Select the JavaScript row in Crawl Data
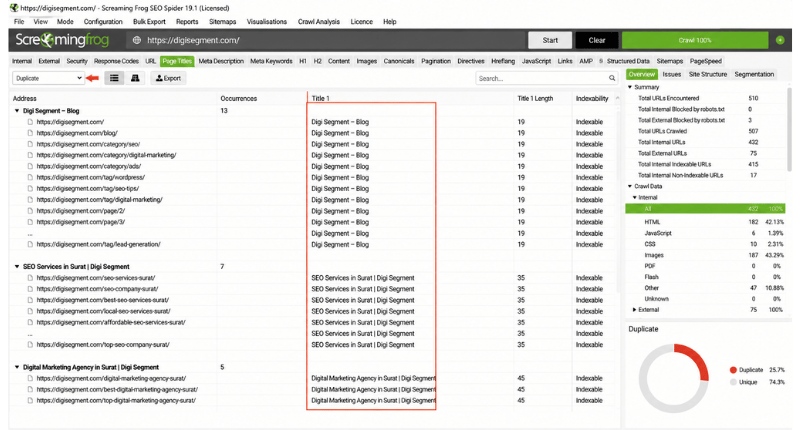 (705, 233)
